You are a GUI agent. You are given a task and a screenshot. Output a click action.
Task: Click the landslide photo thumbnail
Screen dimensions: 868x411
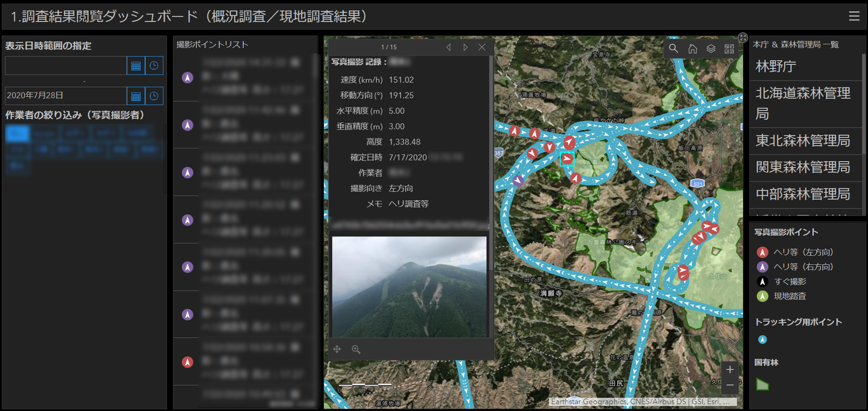[409, 287]
